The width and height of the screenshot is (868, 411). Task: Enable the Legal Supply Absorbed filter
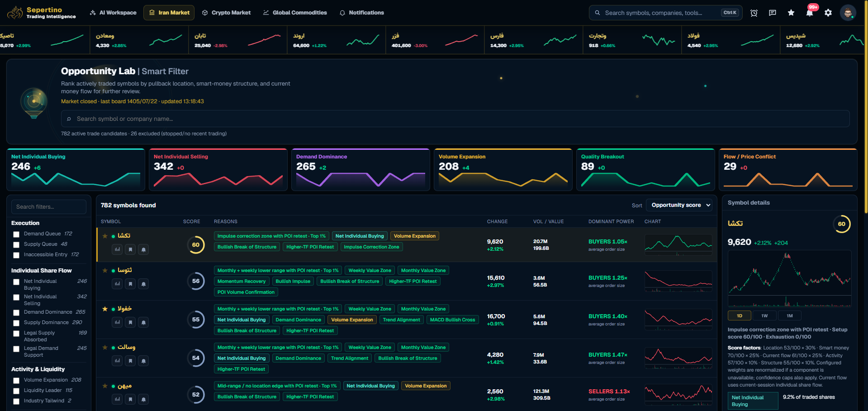16,334
